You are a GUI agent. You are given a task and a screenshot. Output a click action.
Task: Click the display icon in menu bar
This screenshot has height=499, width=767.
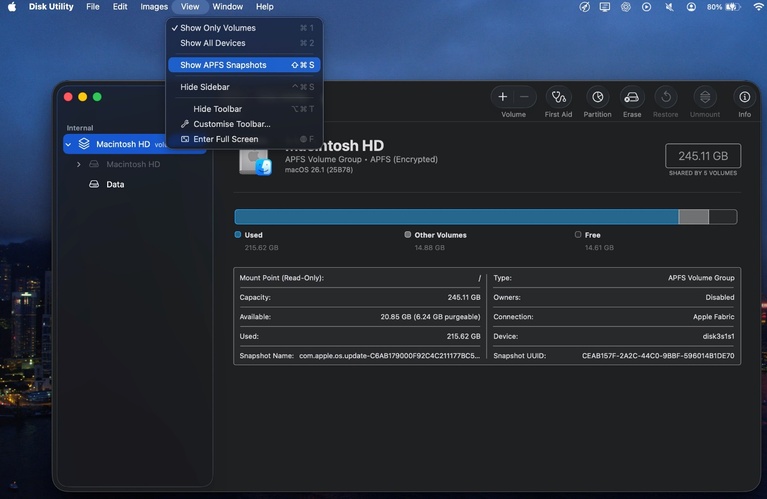(x=605, y=7)
